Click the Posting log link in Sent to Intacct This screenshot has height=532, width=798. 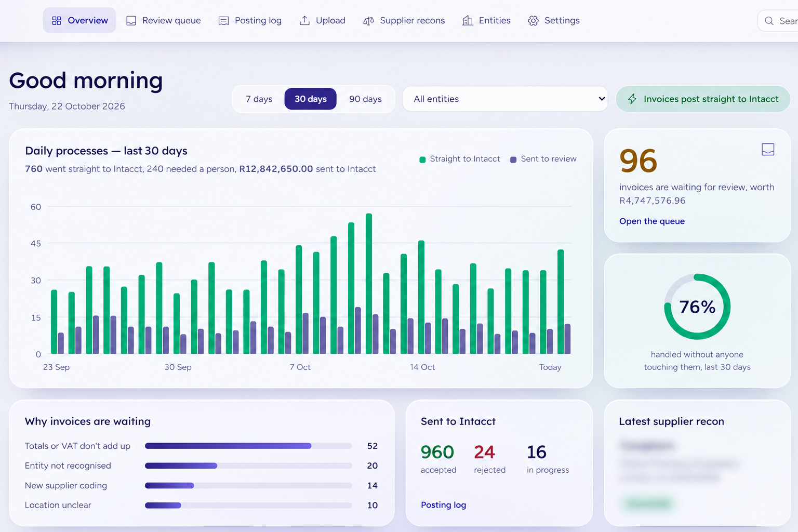[443, 505]
